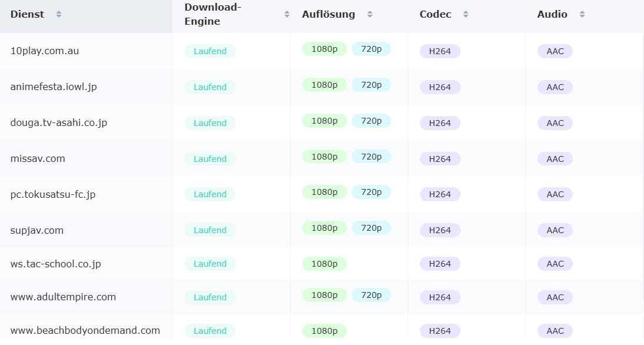The width and height of the screenshot is (644, 345).
Task: Select the supjav.com service name
Action: click(x=37, y=230)
